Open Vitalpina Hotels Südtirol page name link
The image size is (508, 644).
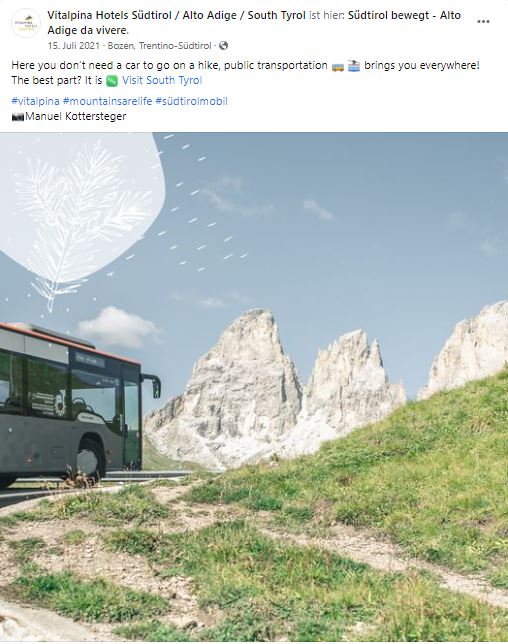[176, 16]
